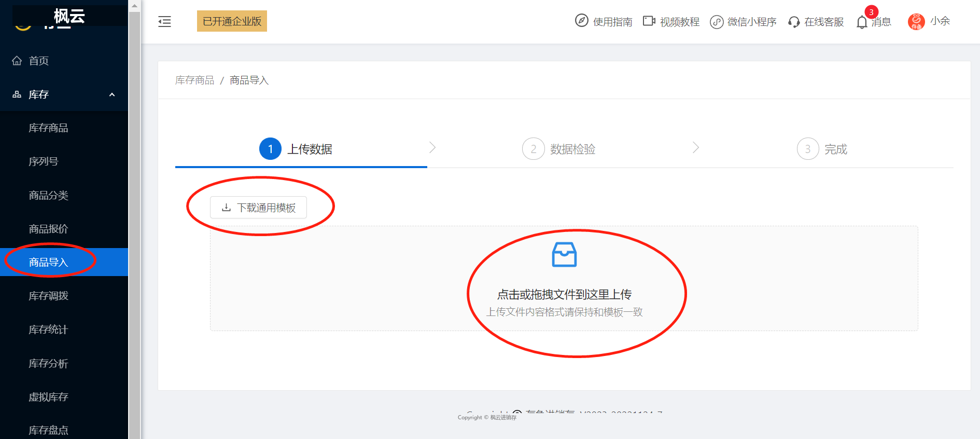Click 点击或拖拽文件到这里上传 upload text
Viewport: 980px width, 439px height.
564,294
